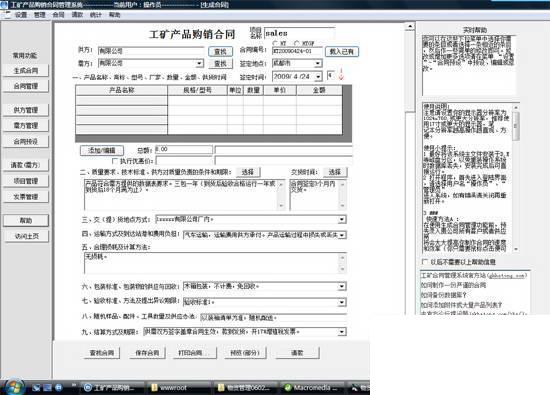Image resolution: width=550 pixels, height=395 pixels.
Task: Open the 签定时间 date picker dropdown
Action: coord(318,76)
